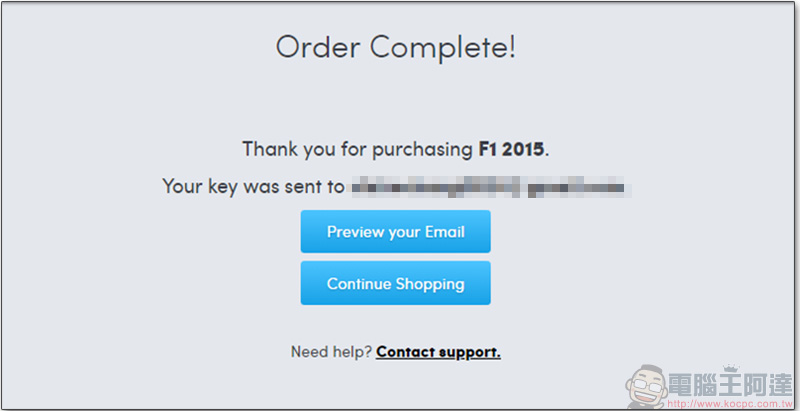Click the word Order in the heading
Screen dimensions: 800x411
click(x=318, y=48)
